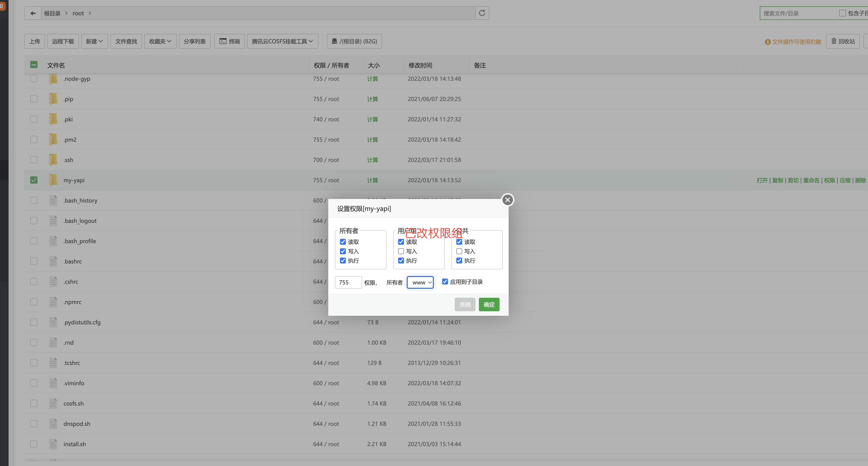The height and width of the screenshot is (466, 868).
Task: Toggle public 读取 permission checkbox
Action: (x=459, y=242)
